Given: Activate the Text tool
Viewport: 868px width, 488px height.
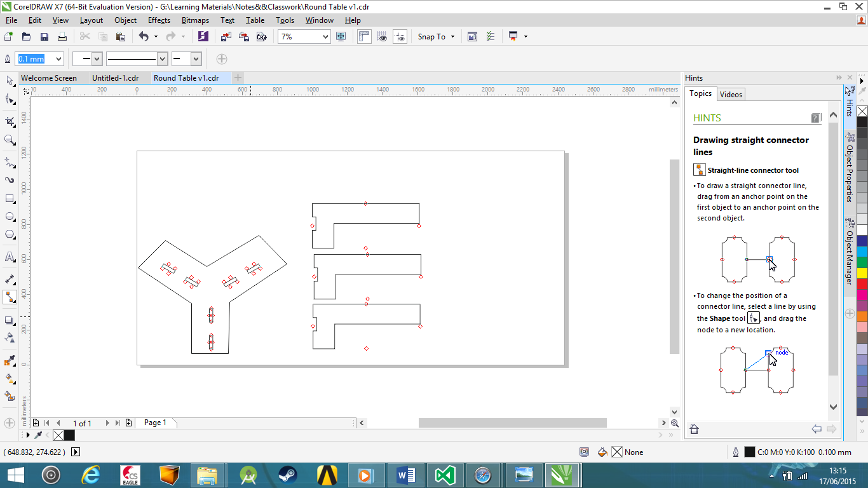Looking at the screenshot, I should tap(10, 257).
